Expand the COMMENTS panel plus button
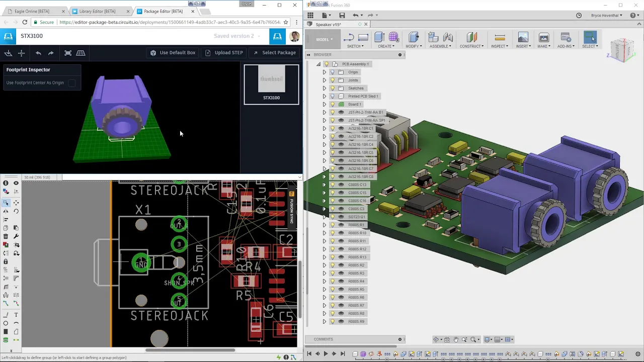 click(x=400, y=339)
